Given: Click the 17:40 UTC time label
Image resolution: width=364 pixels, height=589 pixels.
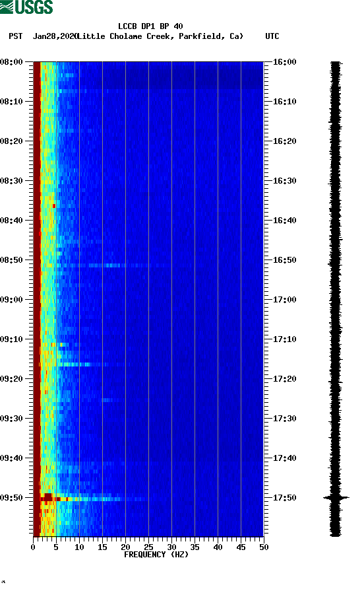Looking at the screenshot, I should (284, 458).
